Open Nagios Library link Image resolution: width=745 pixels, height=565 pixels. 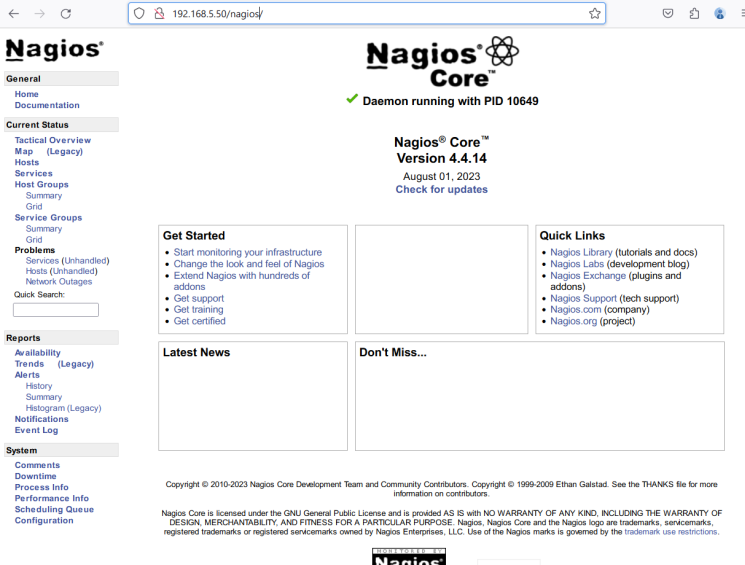coord(581,252)
